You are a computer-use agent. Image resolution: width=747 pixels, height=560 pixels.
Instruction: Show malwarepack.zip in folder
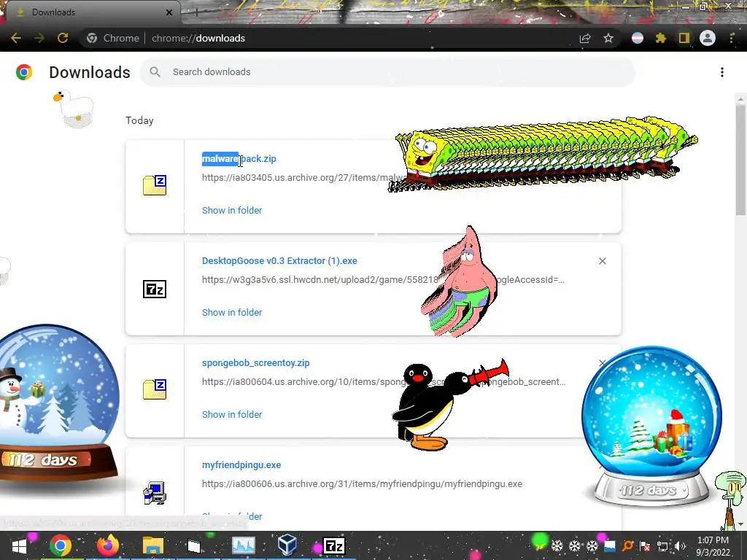232,211
